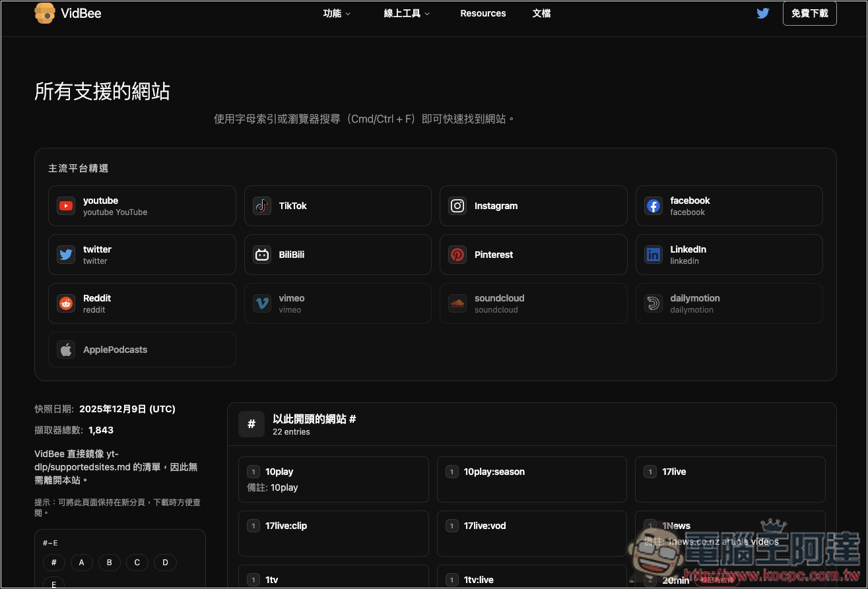Choose the Dailymotion logo icon
The height and width of the screenshot is (589, 868).
(653, 303)
